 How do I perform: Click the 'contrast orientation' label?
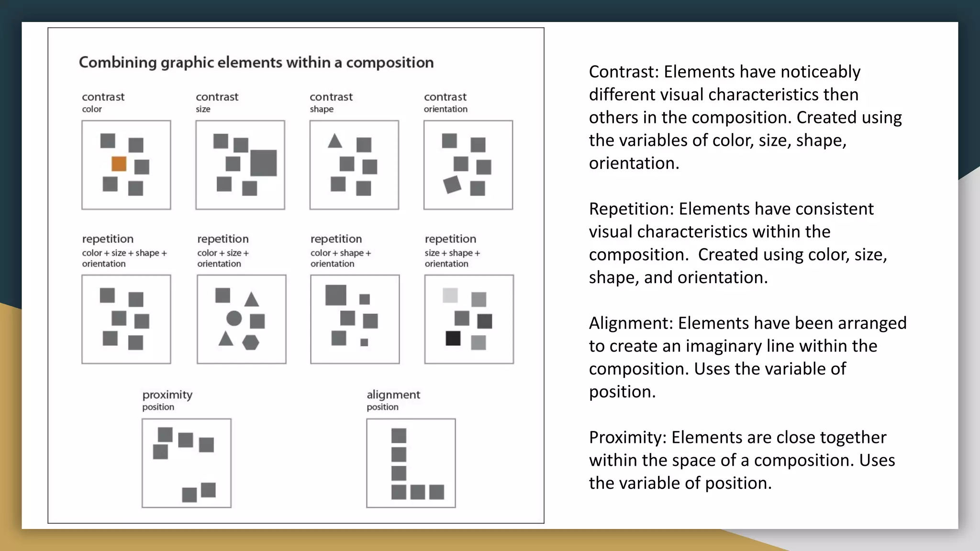[445, 102]
